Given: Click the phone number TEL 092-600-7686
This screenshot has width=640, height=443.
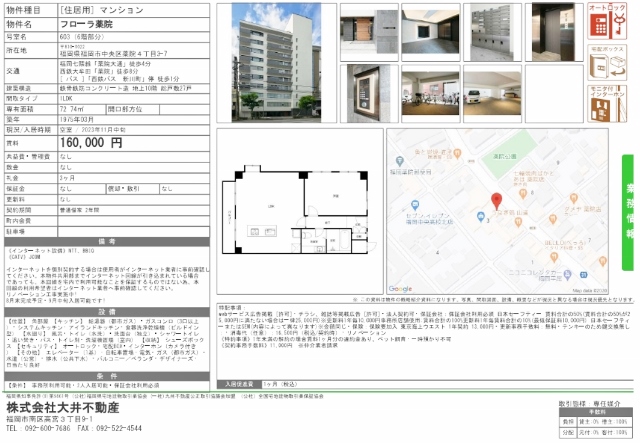Looking at the screenshot, I should pyautogui.click(x=38, y=429).
